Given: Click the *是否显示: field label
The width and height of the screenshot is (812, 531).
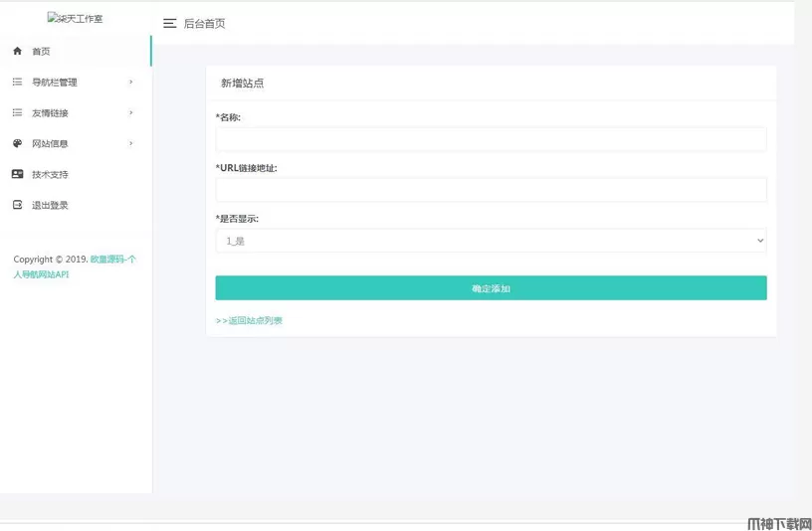Looking at the screenshot, I should point(237,219).
